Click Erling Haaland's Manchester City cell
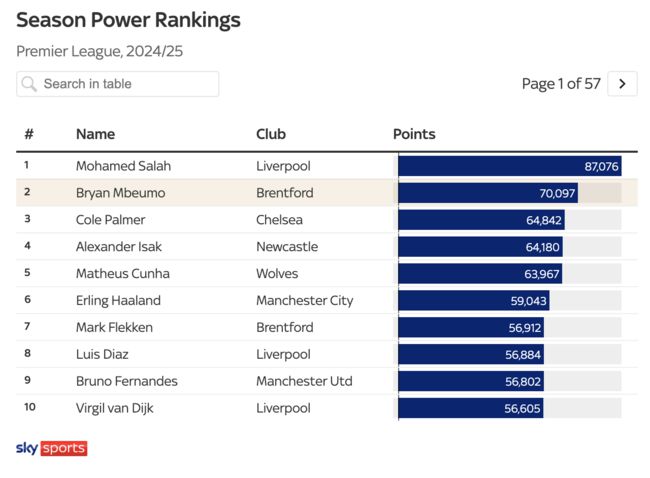 pyautogui.click(x=304, y=301)
